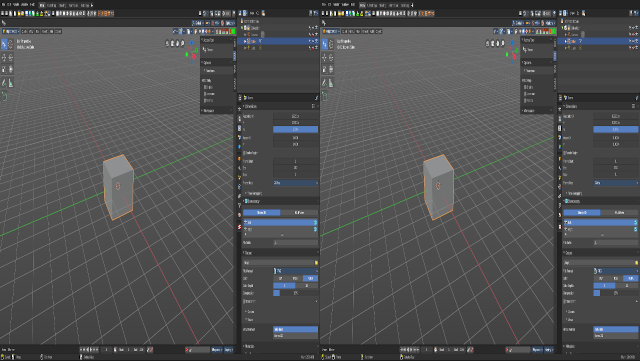Adjust Compression slider in right window
This screenshot has width=640, height=361.
click(x=616, y=293)
